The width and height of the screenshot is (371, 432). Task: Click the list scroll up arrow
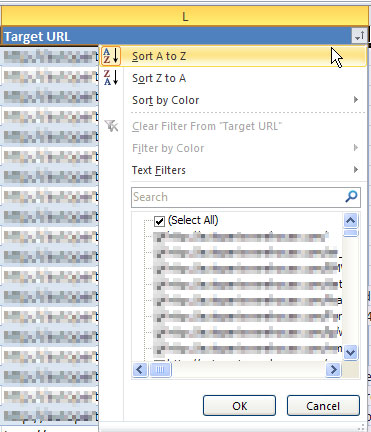(x=351, y=220)
